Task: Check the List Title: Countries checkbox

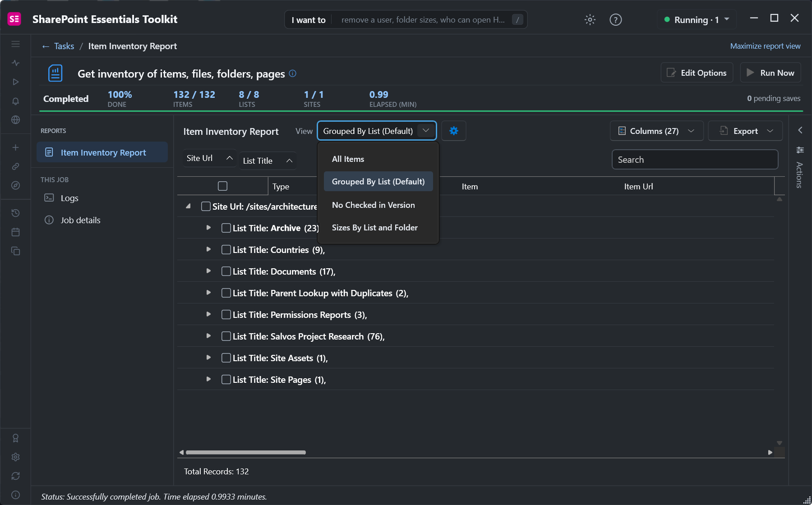Action: pyautogui.click(x=226, y=249)
